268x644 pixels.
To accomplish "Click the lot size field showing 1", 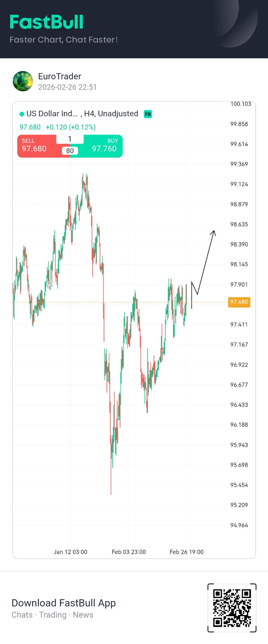I will pyautogui.click(x=70, y=139).
